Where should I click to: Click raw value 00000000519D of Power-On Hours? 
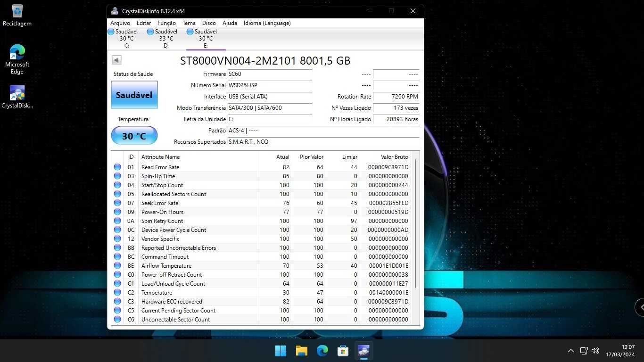pos(388,212)
